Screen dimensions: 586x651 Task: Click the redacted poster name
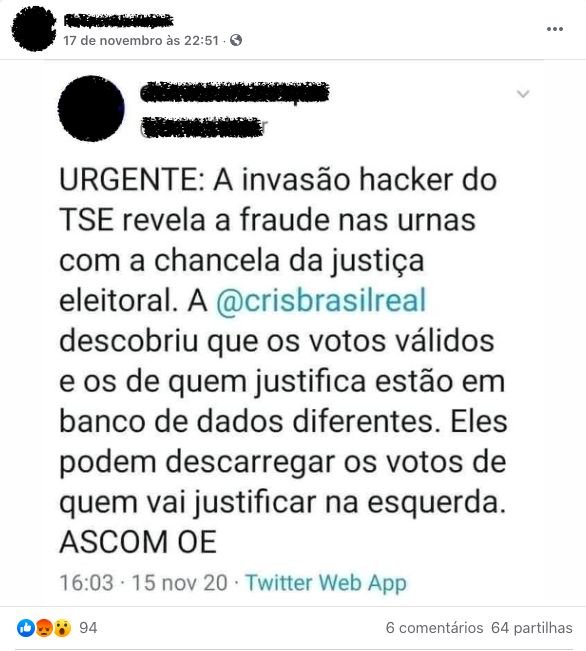click(118, 20)
